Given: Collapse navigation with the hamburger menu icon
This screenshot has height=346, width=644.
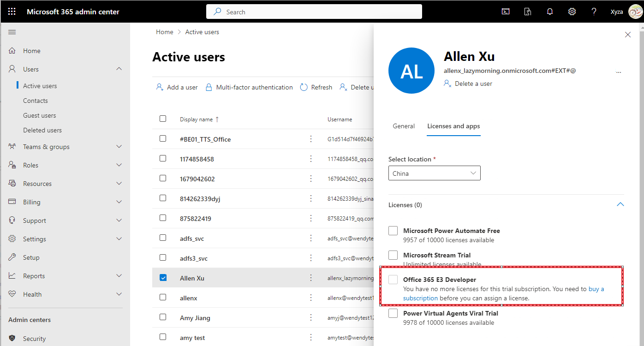Looking at the screenshot, I should (x=12, y=32).
